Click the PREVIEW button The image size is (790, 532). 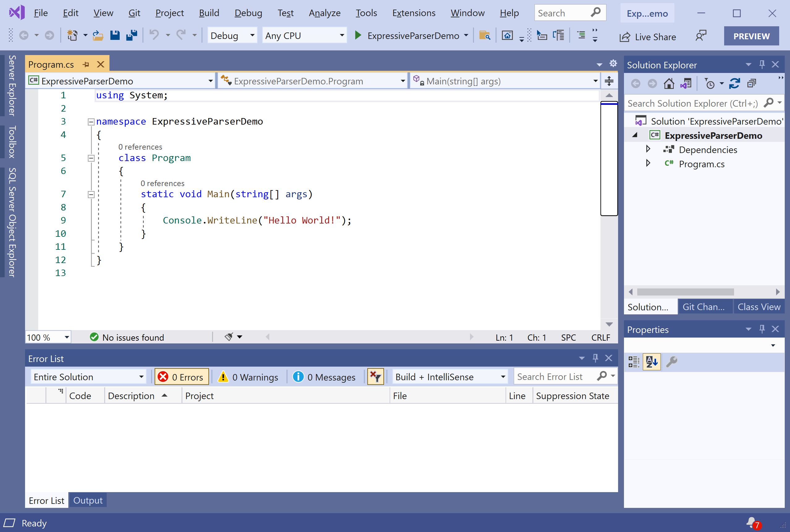[751, 36]
